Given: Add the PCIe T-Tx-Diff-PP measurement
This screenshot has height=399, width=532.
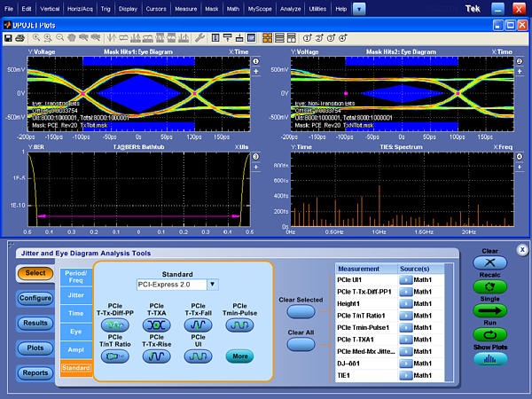Looking at the screenshot, I should tap(115, 325).
